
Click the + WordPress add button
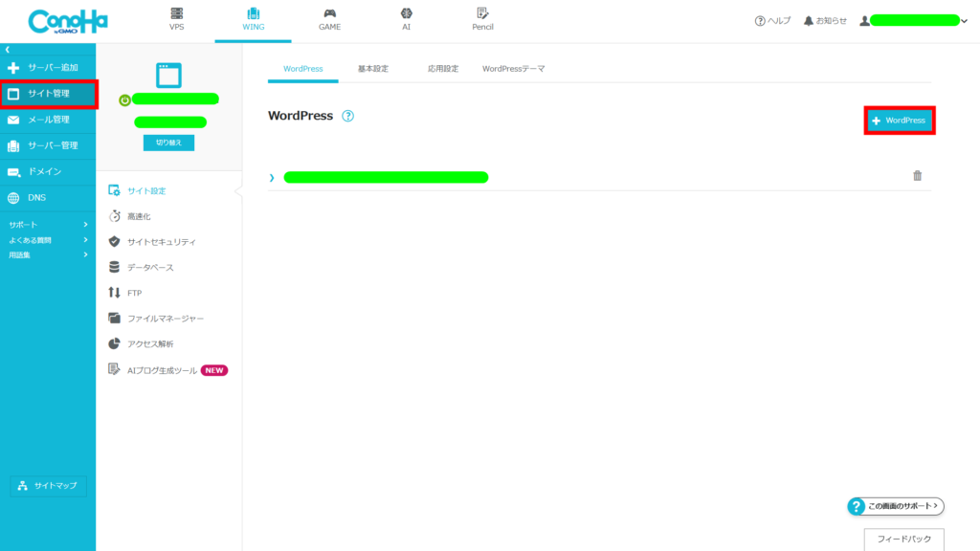(899, 121)
